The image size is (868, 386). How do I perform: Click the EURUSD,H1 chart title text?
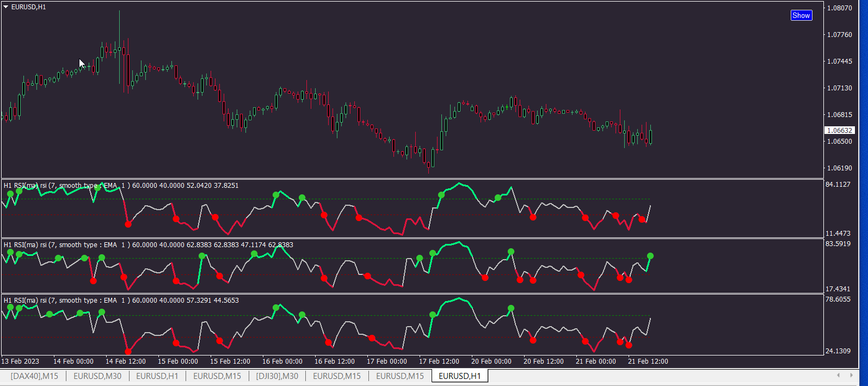(x=29, y=7)
